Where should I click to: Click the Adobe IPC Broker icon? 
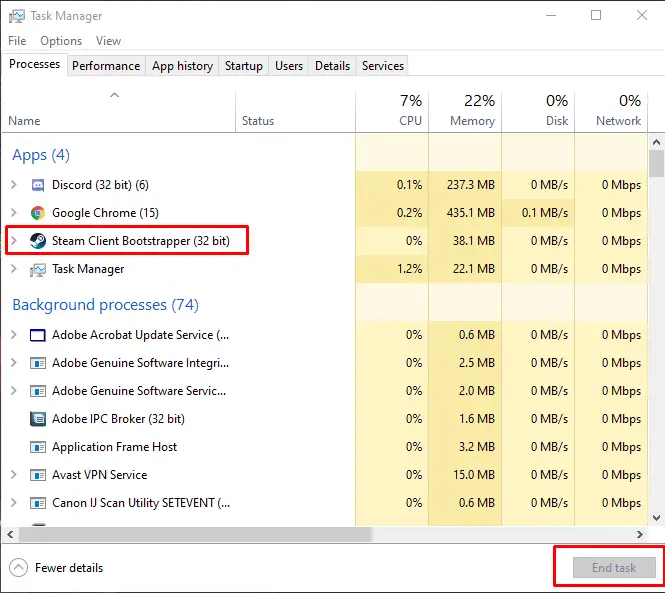tap(38, 419)
